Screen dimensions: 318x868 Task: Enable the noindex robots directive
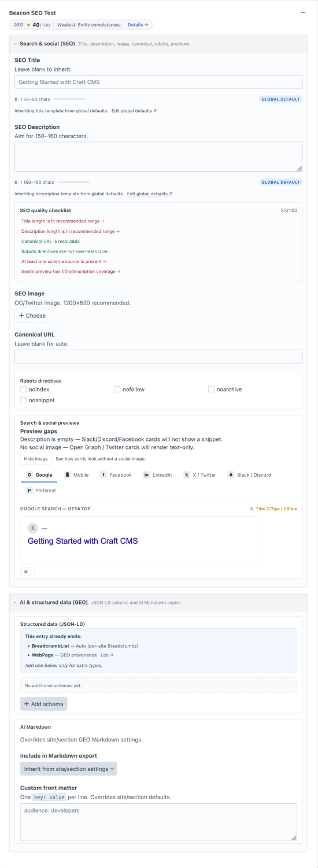coord(23,390)
